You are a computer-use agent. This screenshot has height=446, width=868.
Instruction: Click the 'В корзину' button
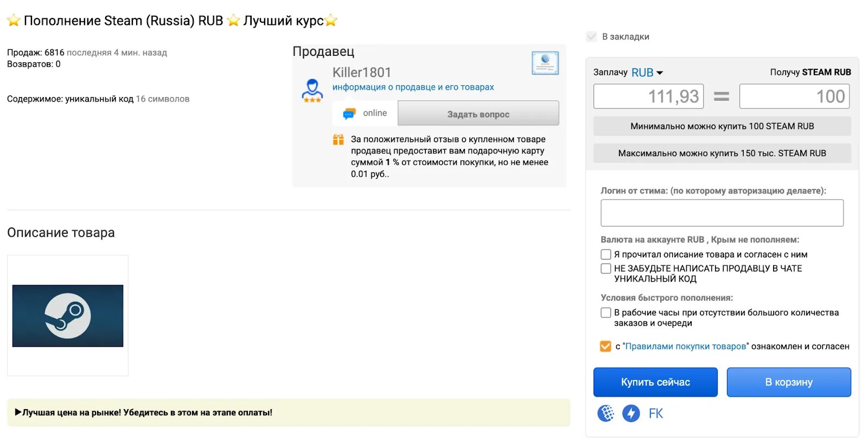point(789,382)
